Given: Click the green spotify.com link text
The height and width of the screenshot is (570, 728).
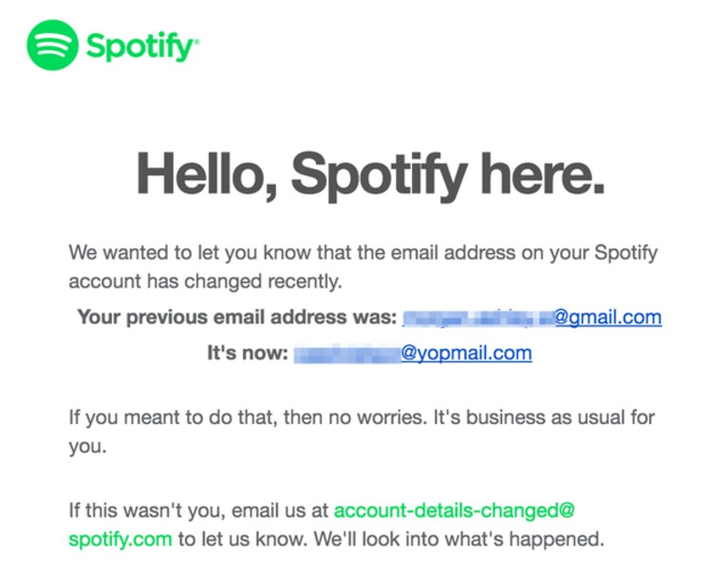Looking at the screenshot, I should (x=121, y=540).
